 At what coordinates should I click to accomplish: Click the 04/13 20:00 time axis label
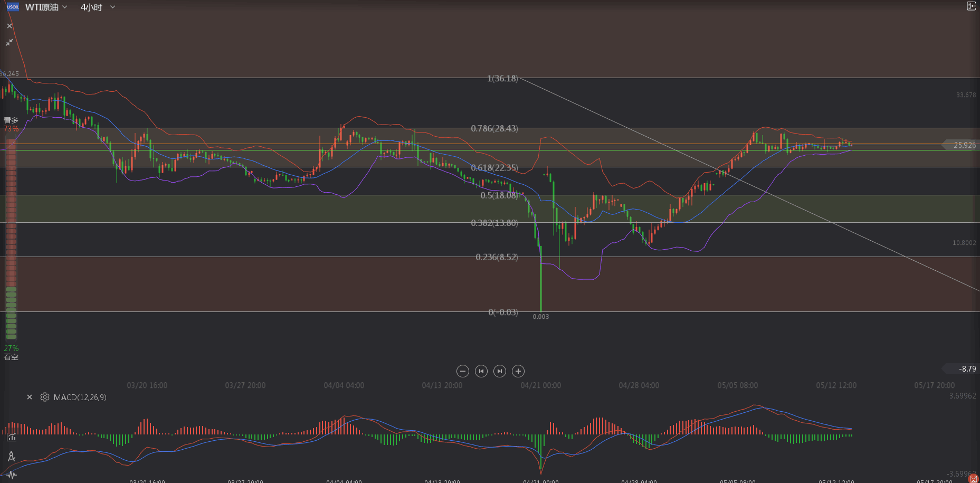[x=442, y=385]
